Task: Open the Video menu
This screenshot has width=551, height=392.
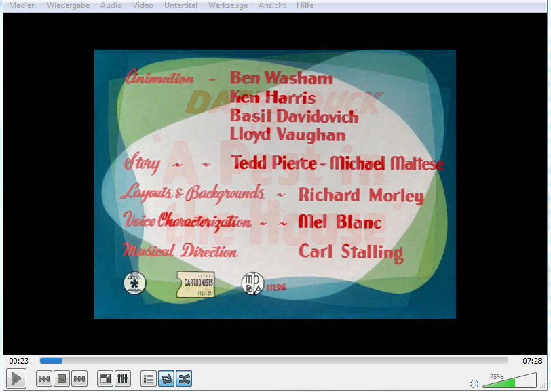Action: click(x=143, y=5)
